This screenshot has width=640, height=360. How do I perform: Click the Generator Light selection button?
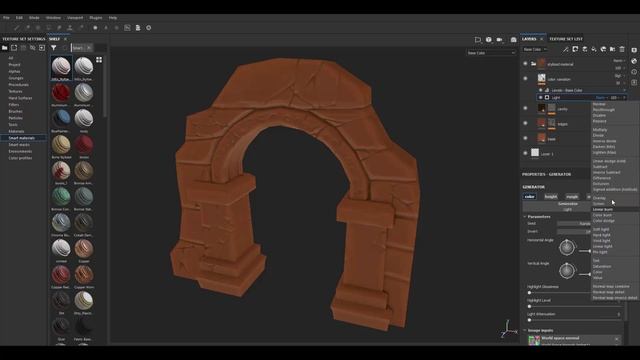[x=556, y=207]
